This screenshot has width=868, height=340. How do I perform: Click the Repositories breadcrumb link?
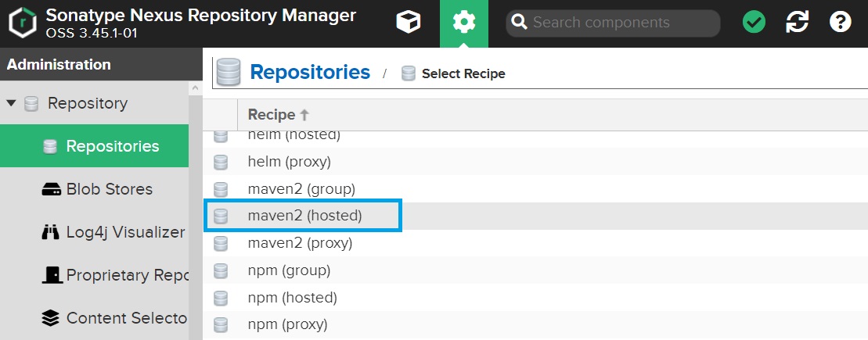(310, 73)
